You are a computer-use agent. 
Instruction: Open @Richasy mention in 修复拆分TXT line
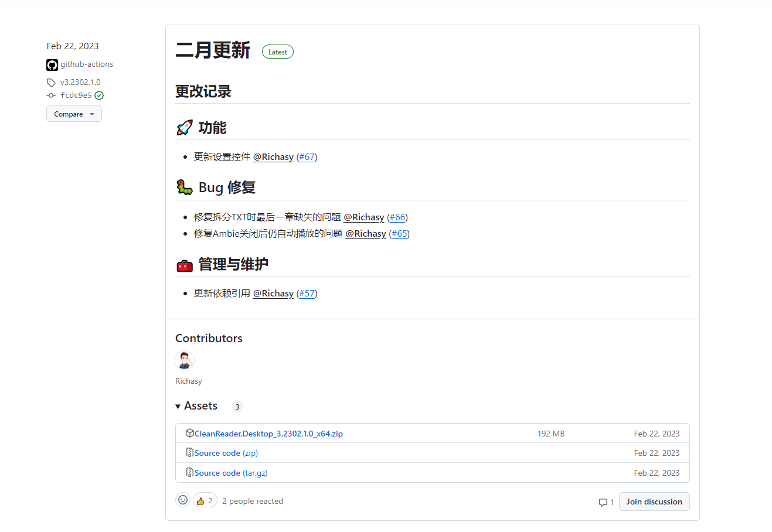coord(364,217)
